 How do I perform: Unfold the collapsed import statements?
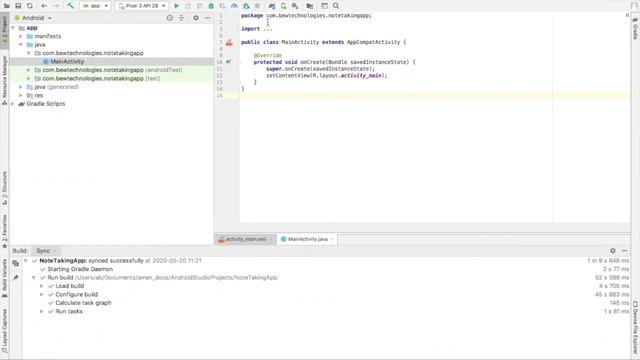(267, 29)
